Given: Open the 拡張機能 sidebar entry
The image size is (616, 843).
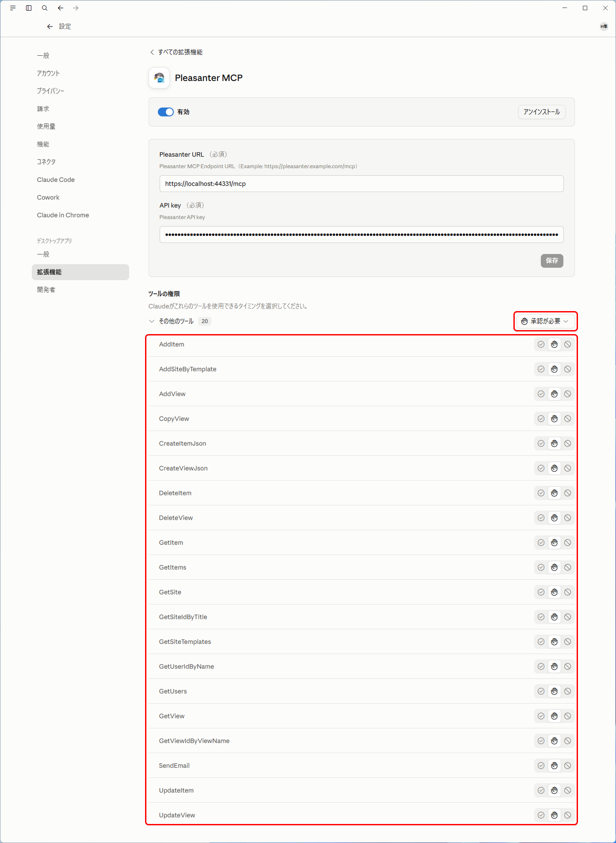Looking at the screenshot, I should click(80, 272).
